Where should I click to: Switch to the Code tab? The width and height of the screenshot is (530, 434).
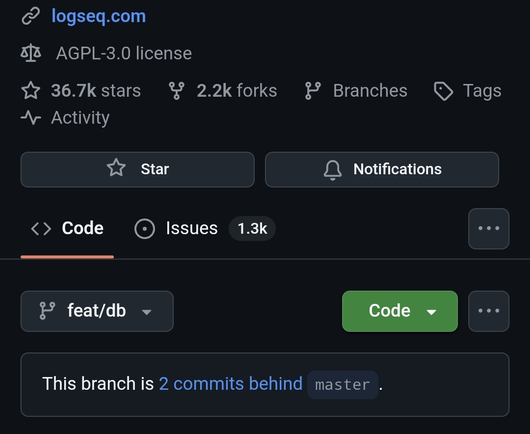pos(67,228)
